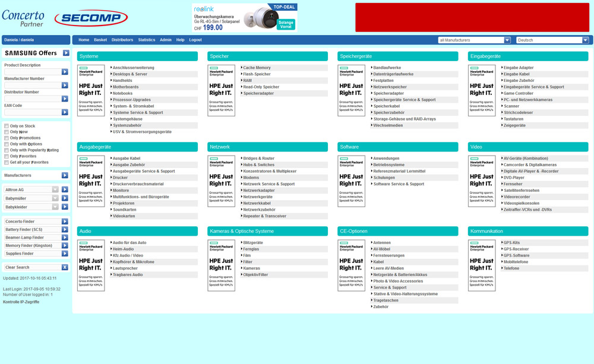Tick the Only New checkbox

[7, 132]
